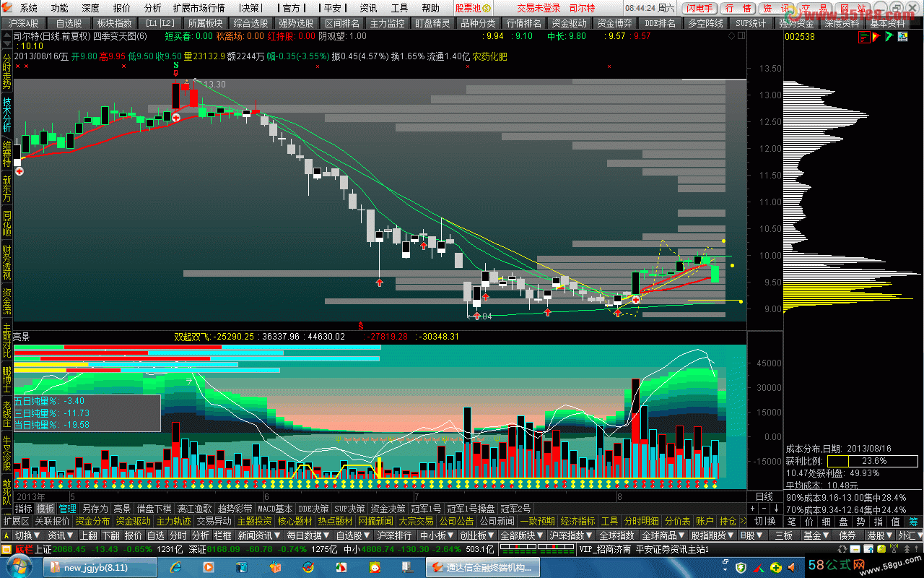Open the 切换 dropdown in the bottom toolbar
This screenshot has width=924, height=578.
click(x=28, y=535)
